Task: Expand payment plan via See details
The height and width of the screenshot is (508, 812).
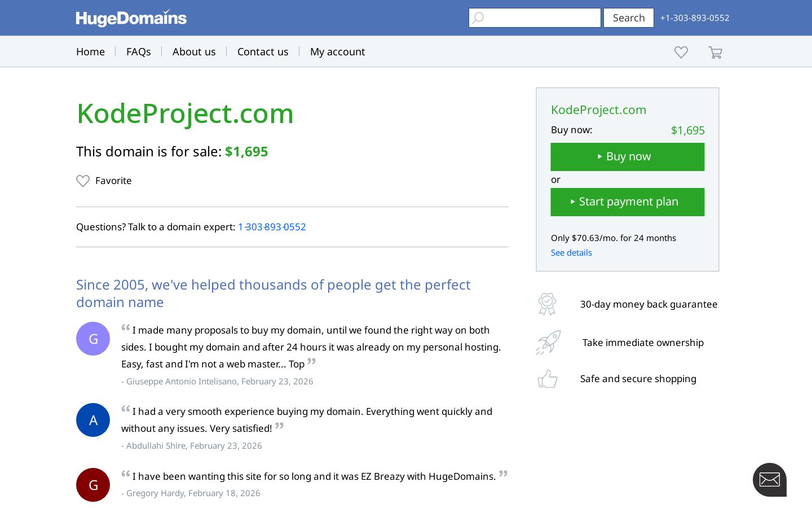Action: click(x=571, y=252)
